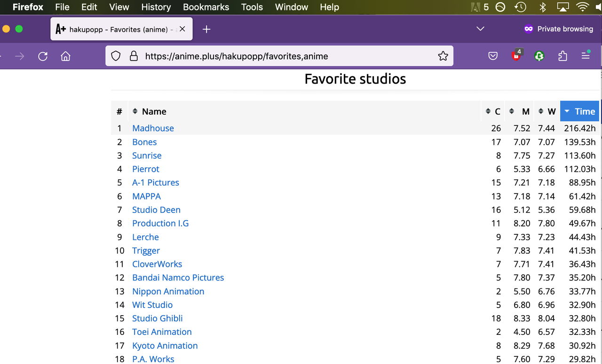The height and width of the screenshot is (364, 602).
Task: Open the Sunrise studio link
Action: [147, 155]
